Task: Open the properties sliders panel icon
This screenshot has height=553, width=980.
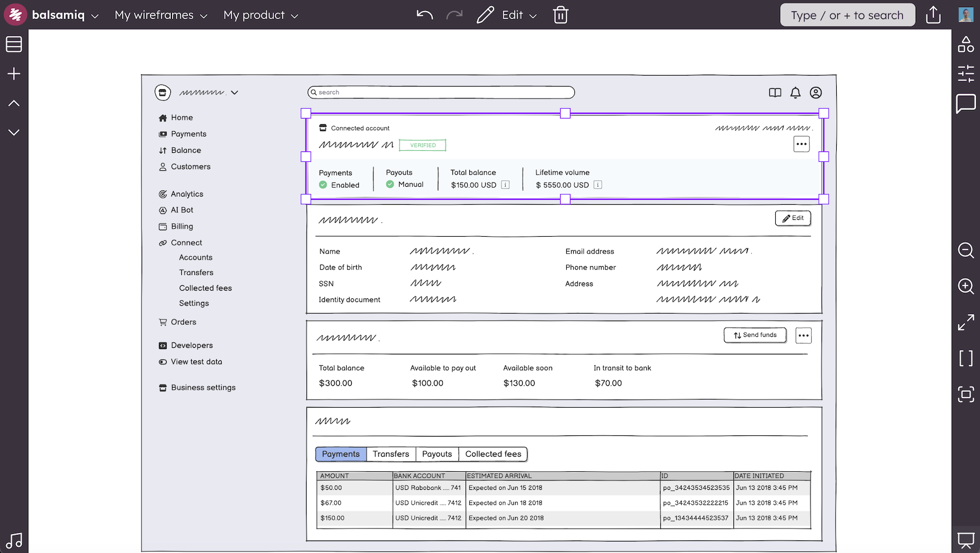Action: (x=966, y=73)
